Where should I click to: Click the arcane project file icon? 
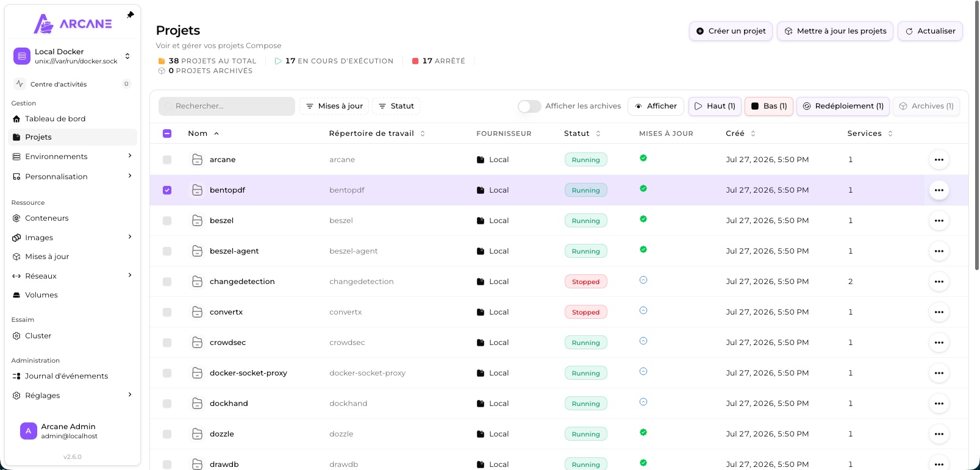click(x=197, y=160)
